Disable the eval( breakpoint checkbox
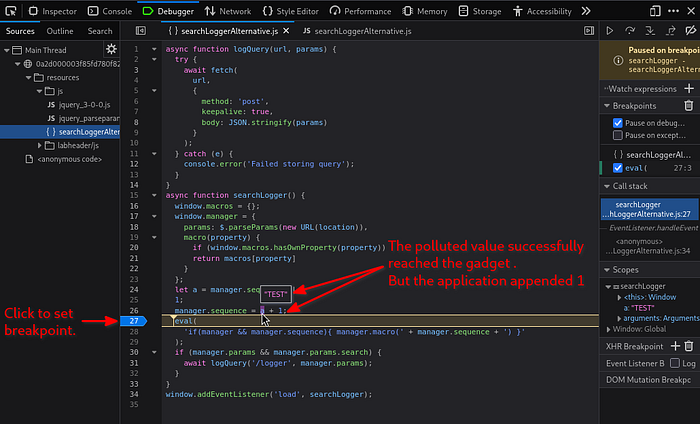Image resolution: width=700 pixels, height=424 pixels. pos(618,168)
